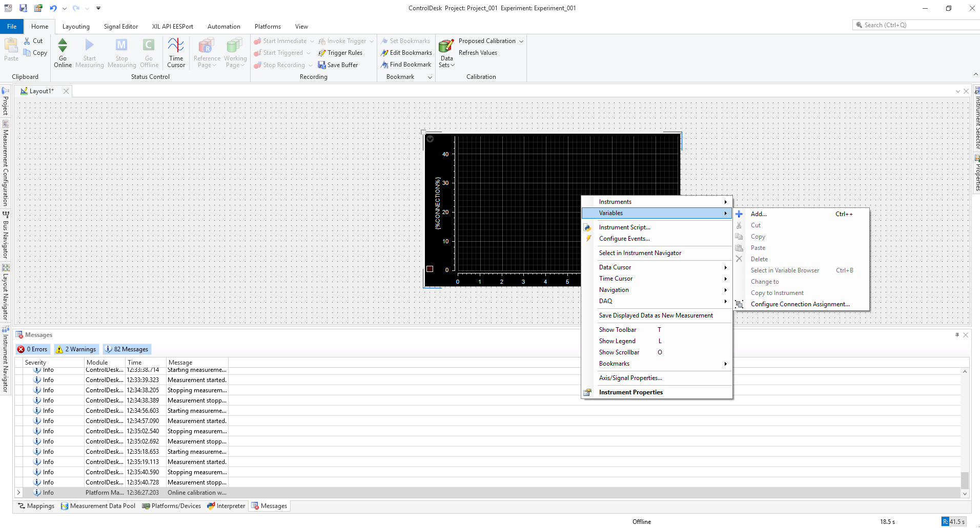Toggle the 2 Warnings filter

click(x=76, y=349)
